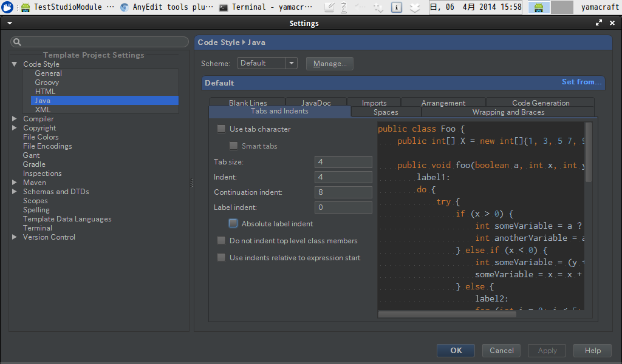Click the Tab size field
Screen dimensions: 622x364
pos(343,161)
